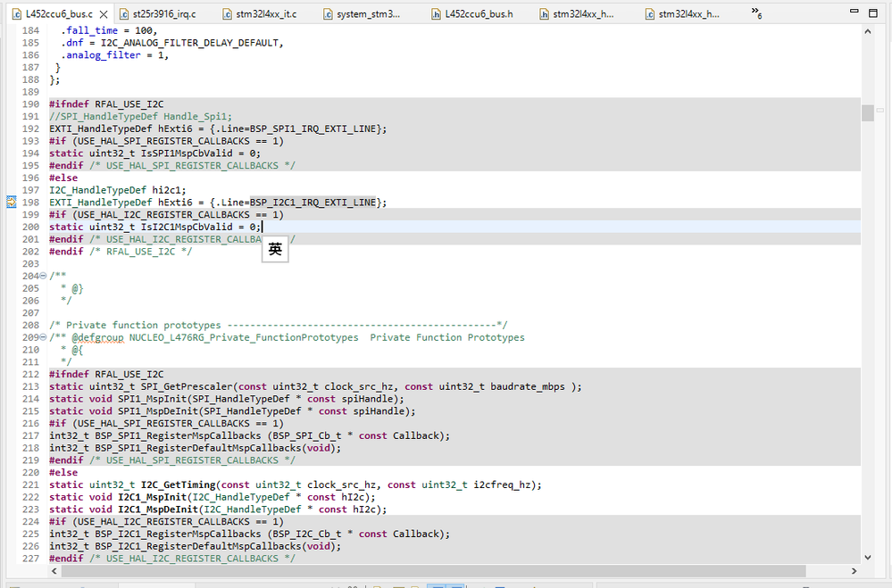Click the I2C1_MspDeInit function name
Viewport: 892px width, 588px height.
pos(157,509)
